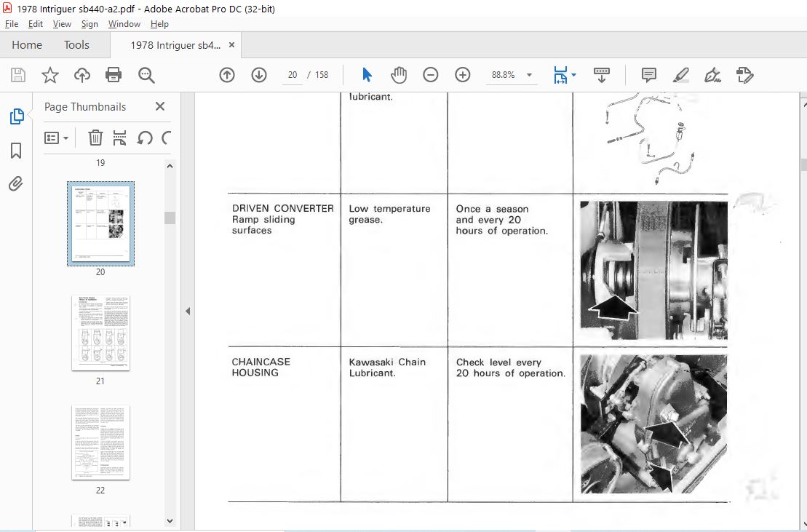Add file to starred with star icon
Screen dimensions: 807x532
coord(50,75)
